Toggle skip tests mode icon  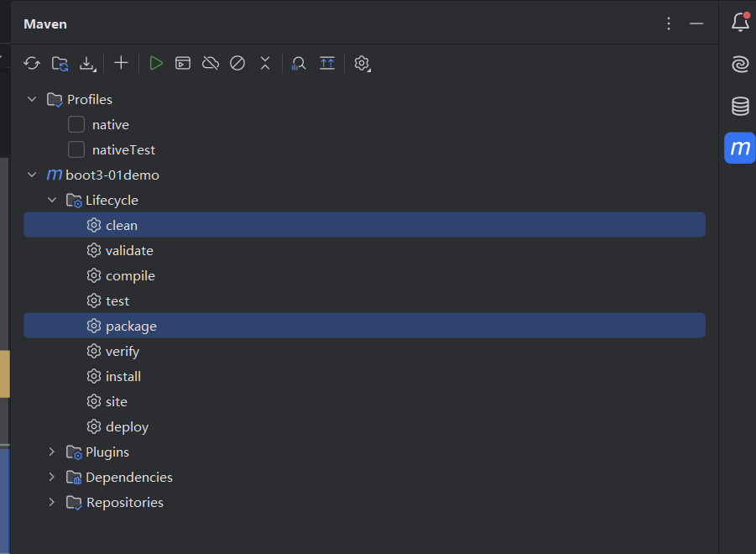[x=237, y=63]
